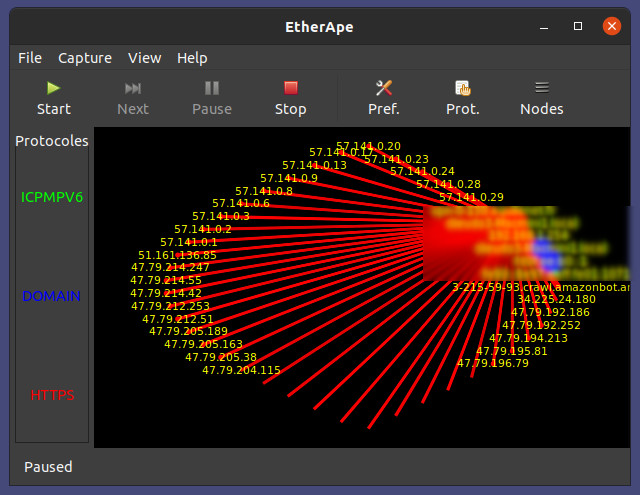Click DOMAIN protocol legend entry
The height and width of the screenshot is (495, 640).
coord(52,296)
